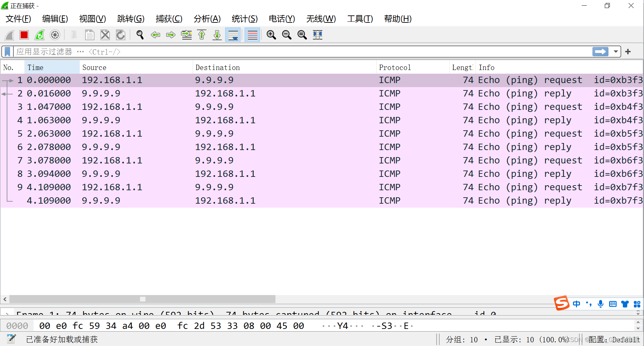Screen dimensions: 644x346
Task: Reset text to normal size
Action: click(x=302, y=35)
